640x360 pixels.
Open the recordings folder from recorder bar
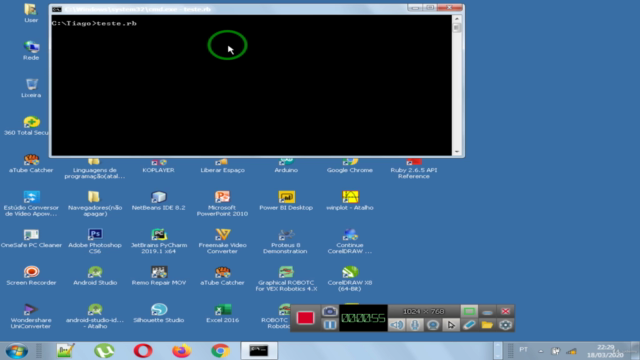tap(487, 325)
